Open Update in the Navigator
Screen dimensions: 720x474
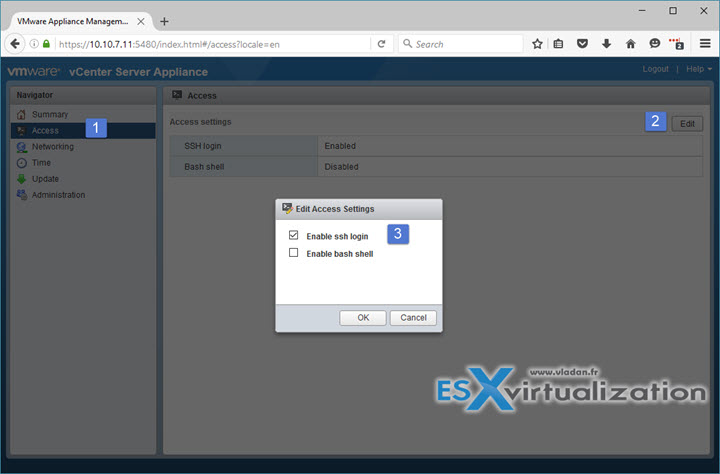click(x=45, y=179)
